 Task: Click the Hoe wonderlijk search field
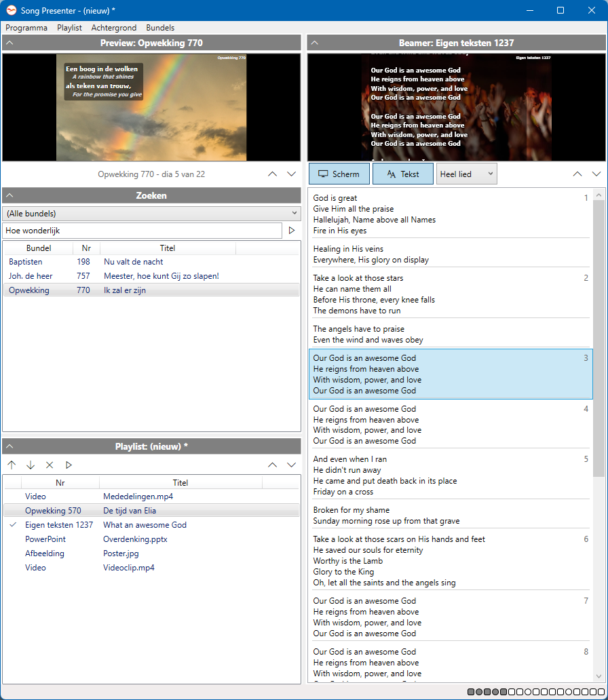(142, 231)
